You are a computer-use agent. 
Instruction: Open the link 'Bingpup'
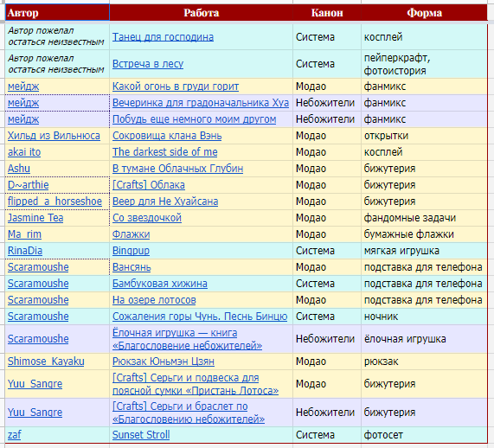point(131,251)
